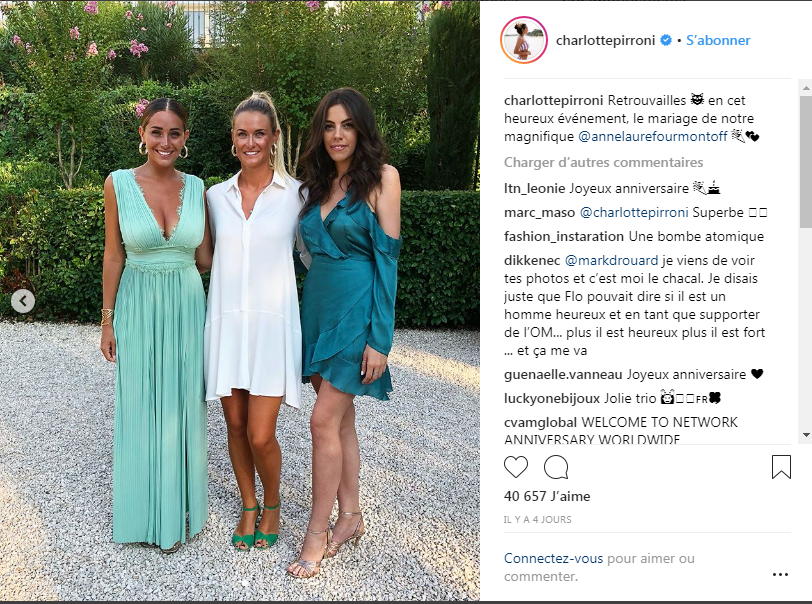The width and height of the screenshot is (812, 604).
Task: Open the three-dot more options menu
Action: pyautogui.click(x=780, y=574)
